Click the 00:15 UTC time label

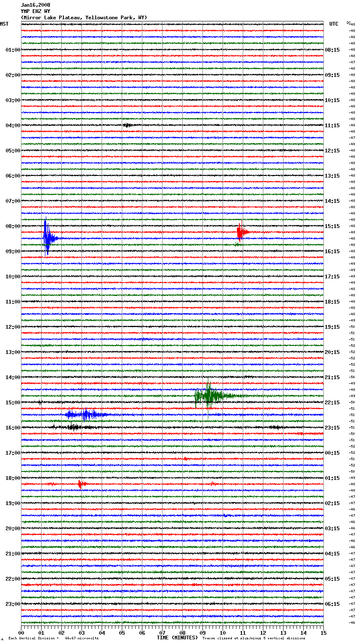332,453
